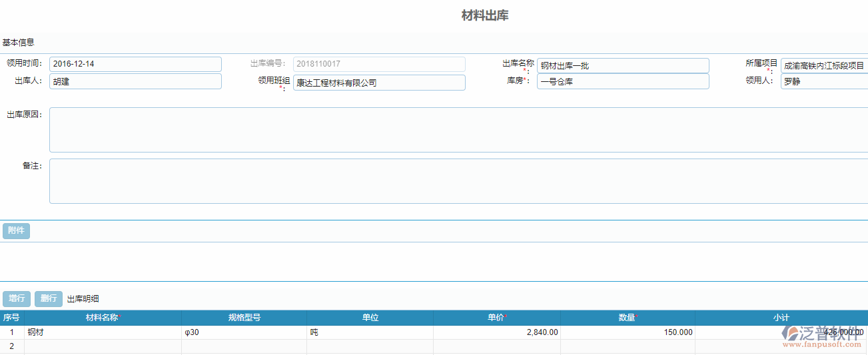Viewport: 868px width, 355px height.
Task: Choose the 库房 warehouse field
Action: 622,81
